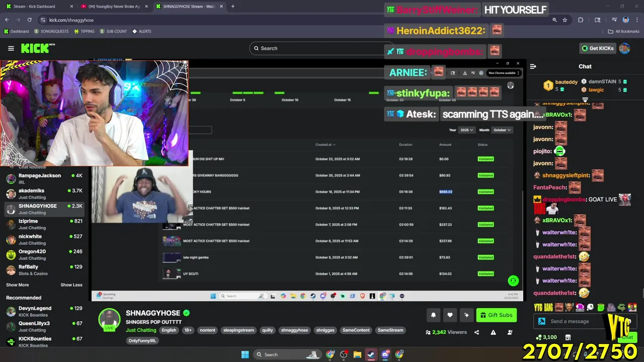Click the Windows Start button
Image resolution: width=644 pixels, height=362 pixels.
[245, 354]
